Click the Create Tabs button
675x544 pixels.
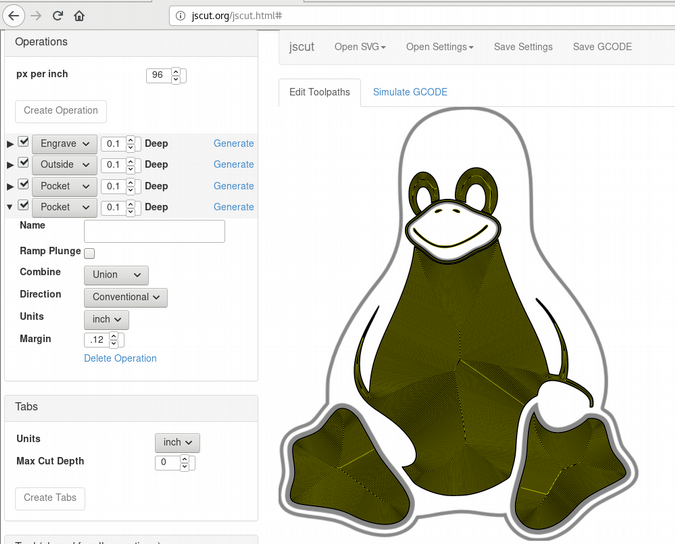tap(50, 498)
